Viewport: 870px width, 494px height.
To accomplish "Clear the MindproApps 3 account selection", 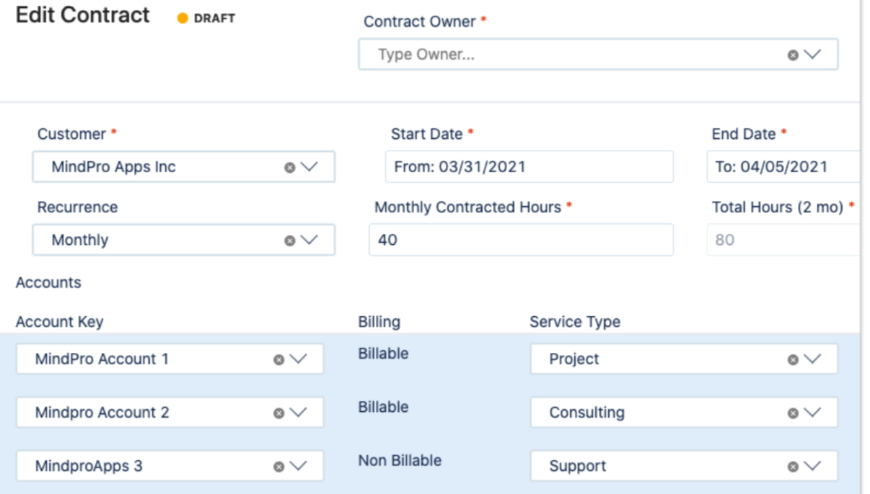I will click(279, 467).
